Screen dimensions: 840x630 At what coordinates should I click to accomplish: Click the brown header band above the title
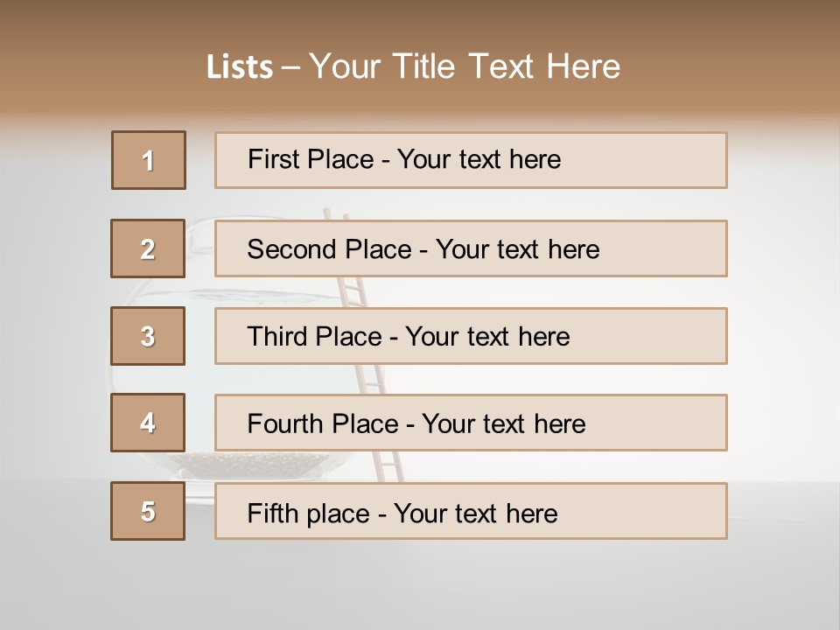pyautogui.click(x=420, y=19)
